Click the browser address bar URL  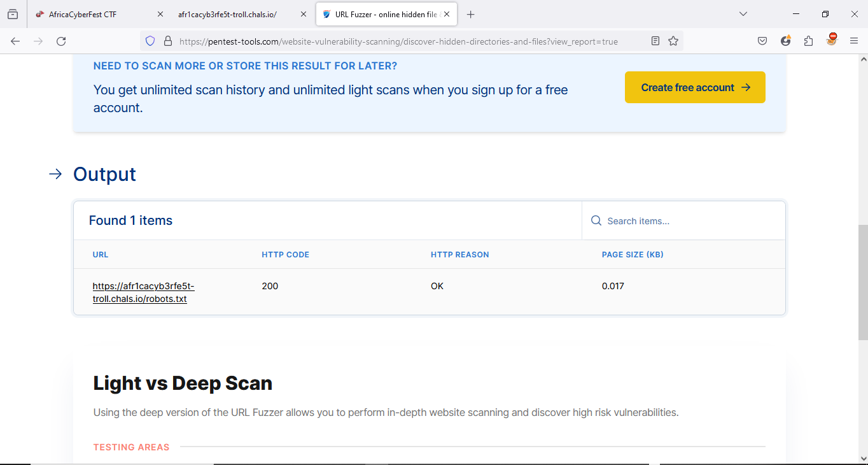click(398, 41)
